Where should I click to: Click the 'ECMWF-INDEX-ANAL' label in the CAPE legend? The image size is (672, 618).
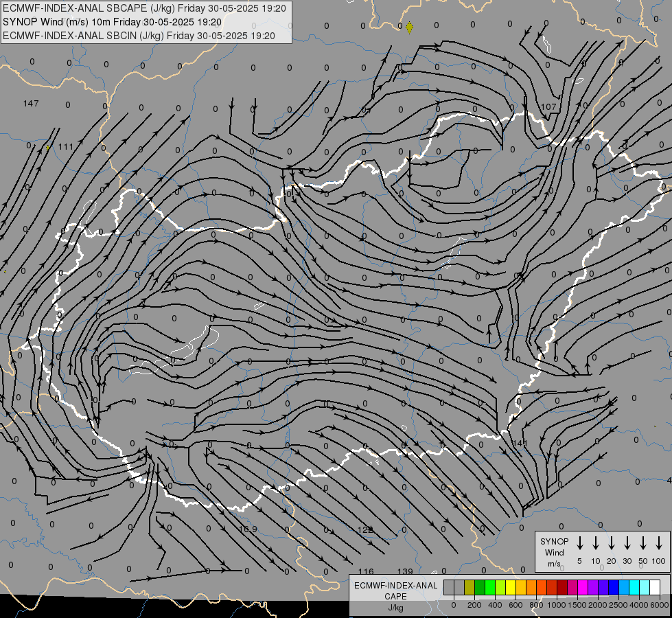(395, 586)
